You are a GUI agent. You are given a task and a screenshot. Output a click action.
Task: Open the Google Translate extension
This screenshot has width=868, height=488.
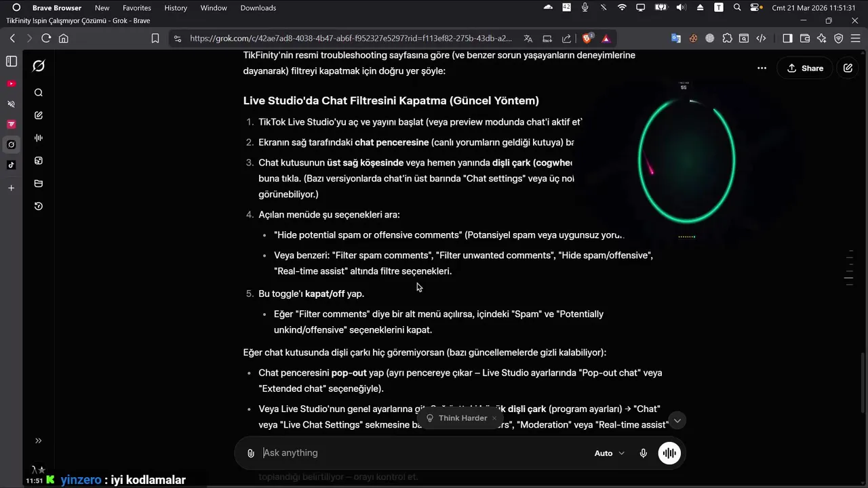(676, 39)
